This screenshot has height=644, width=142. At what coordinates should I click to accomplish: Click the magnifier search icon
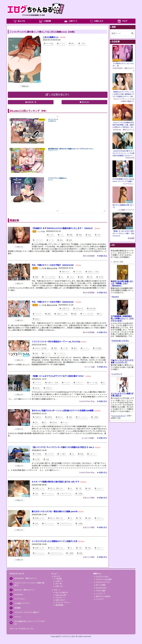[132, 33]
